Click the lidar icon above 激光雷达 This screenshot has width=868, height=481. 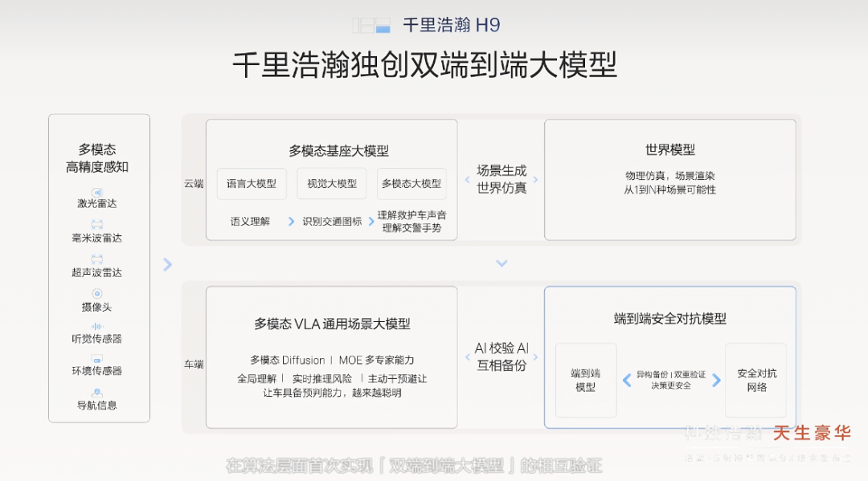[x=97, y=193]
